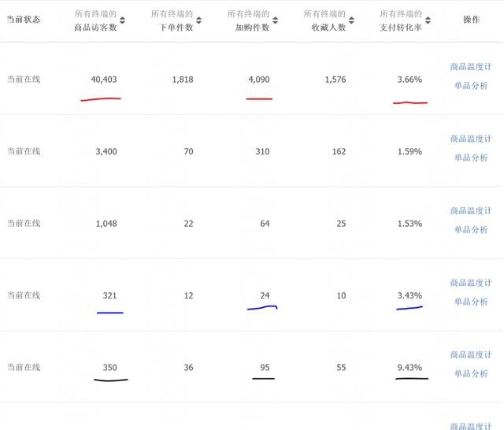Select the conversion rate 1.59%
Image resolution: width=504 pixels, height=430 pixels.
click(x=409, y=151)
